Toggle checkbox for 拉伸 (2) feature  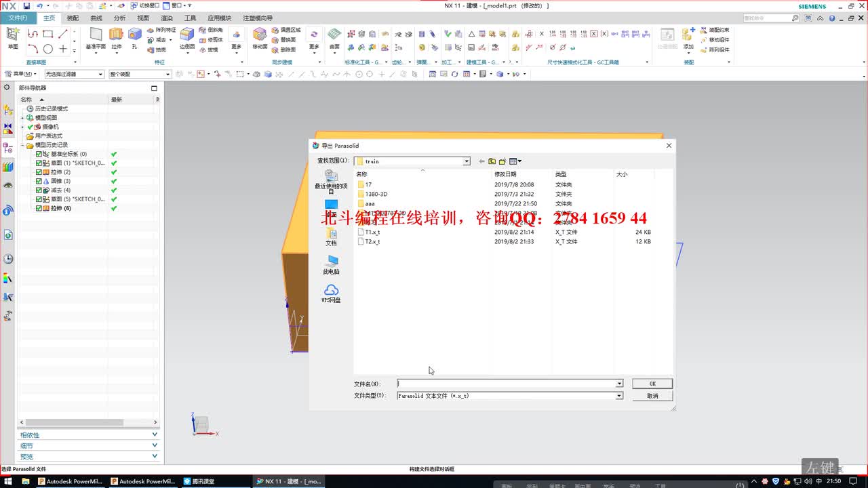(x=39, y=172)
